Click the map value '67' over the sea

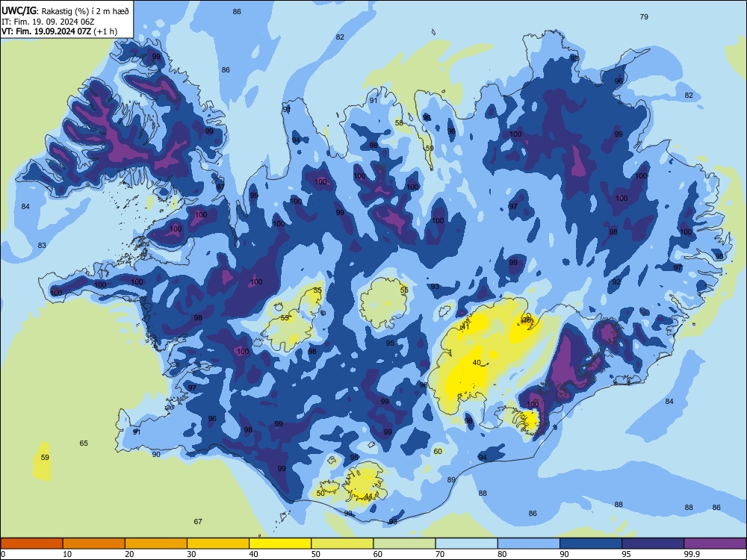(x=198, y=521)
